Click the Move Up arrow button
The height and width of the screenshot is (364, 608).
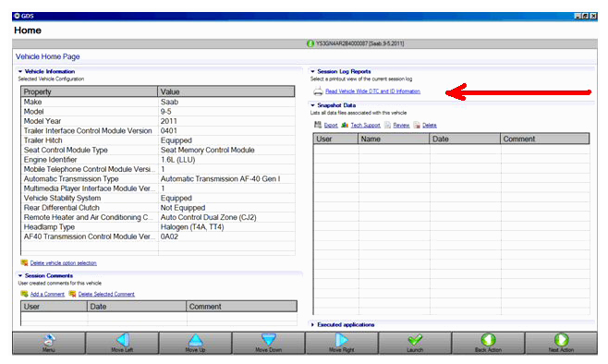coord(196,343)
